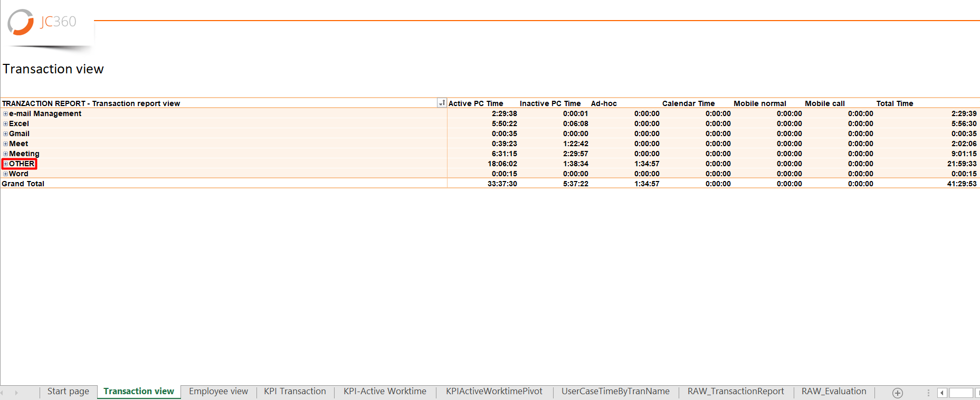Select the Grand Total row label
980x400 pixels.
pos(23,184)
